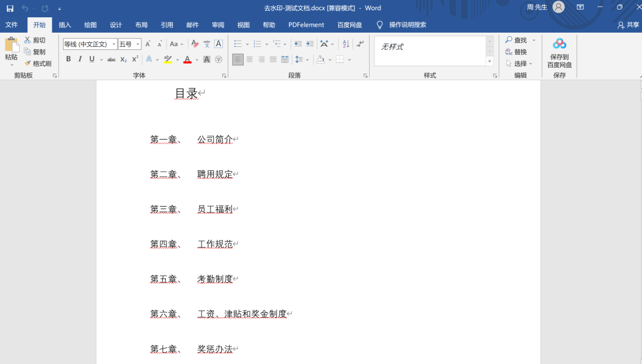Click Replace (替换) button
The width and height of the screenshot is (642, 364).
tap(517, 52)
